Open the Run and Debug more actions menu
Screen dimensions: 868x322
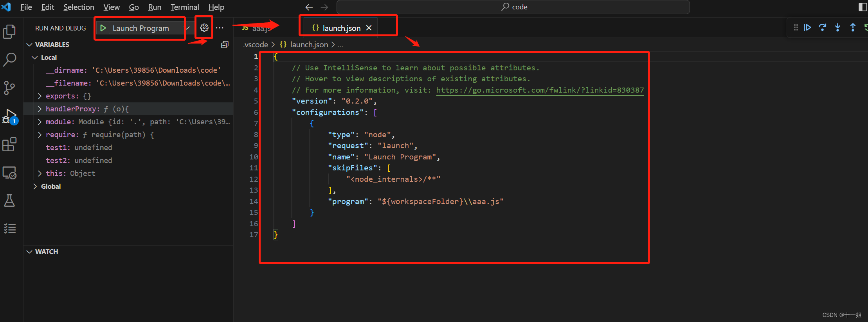(x=220, y=28)
